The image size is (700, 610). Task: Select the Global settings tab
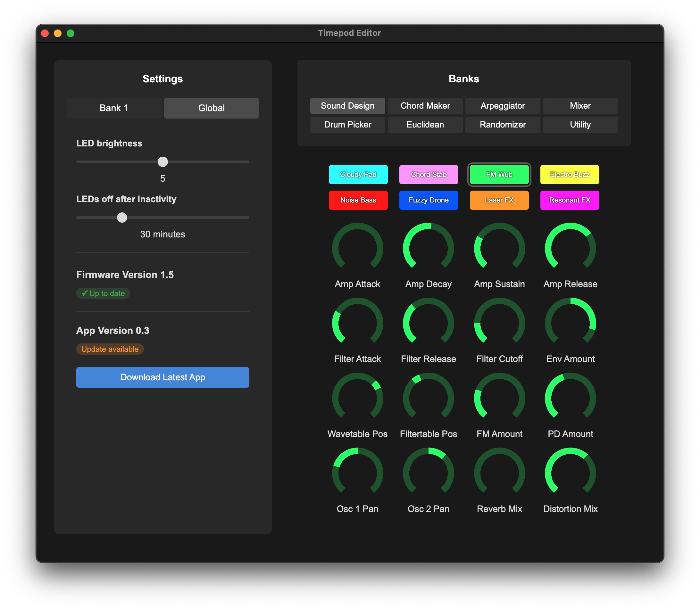[x=211, y=108]
